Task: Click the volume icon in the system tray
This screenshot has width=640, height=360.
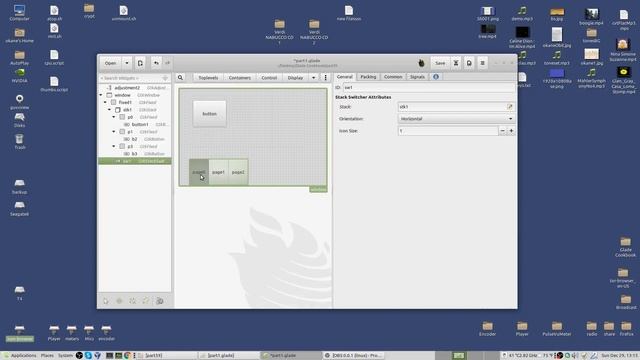Action: (576, 356)
